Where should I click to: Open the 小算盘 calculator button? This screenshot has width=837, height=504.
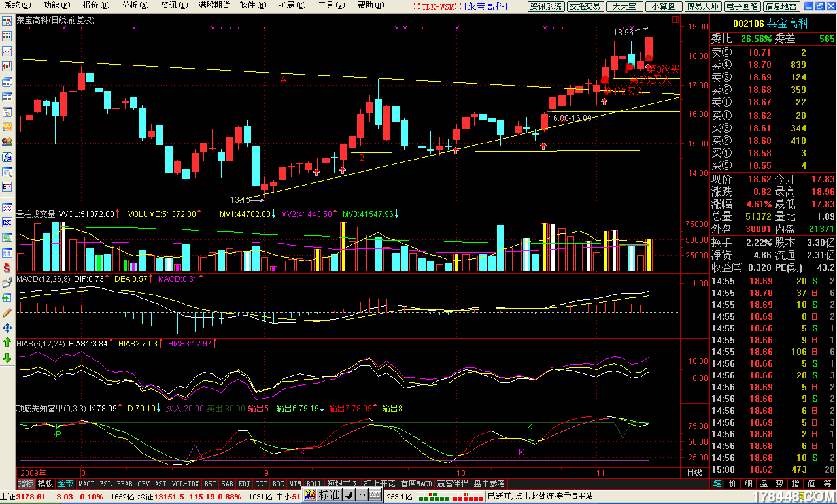click(x=663, y=6)
